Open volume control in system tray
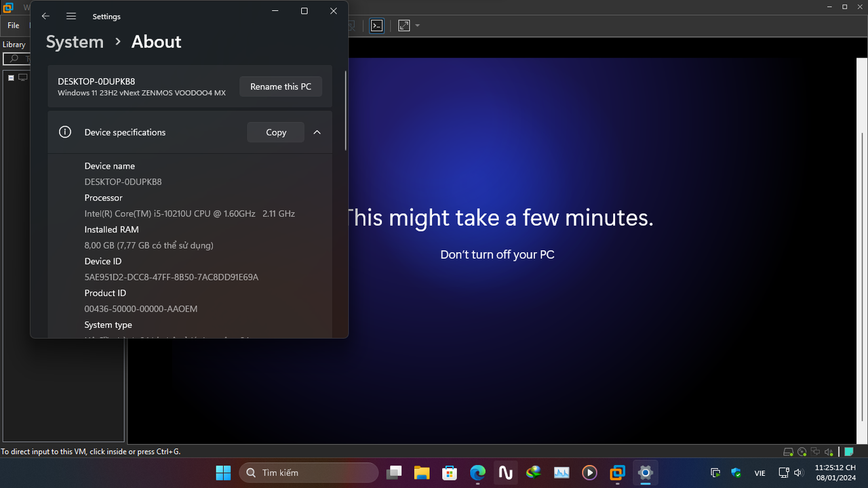Image resolution: width=868 pixels, height=488 pixels. pos(798,472)
